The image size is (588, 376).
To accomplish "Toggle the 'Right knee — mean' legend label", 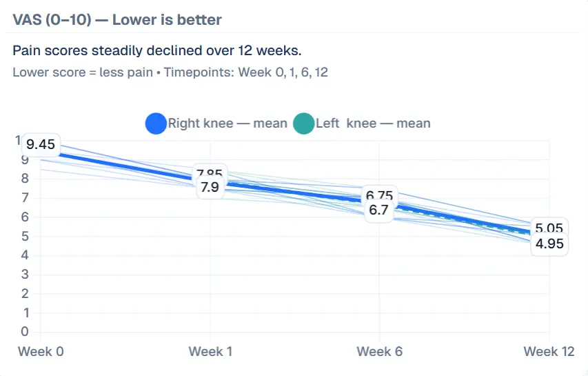I will [227, 123].
